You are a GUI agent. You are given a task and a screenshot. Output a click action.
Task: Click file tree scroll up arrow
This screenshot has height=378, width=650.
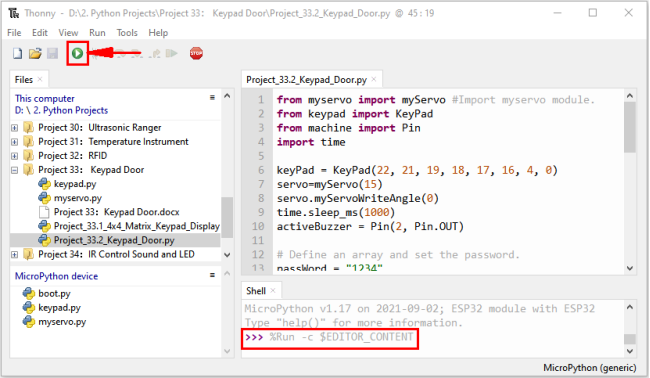pos(227,96)
